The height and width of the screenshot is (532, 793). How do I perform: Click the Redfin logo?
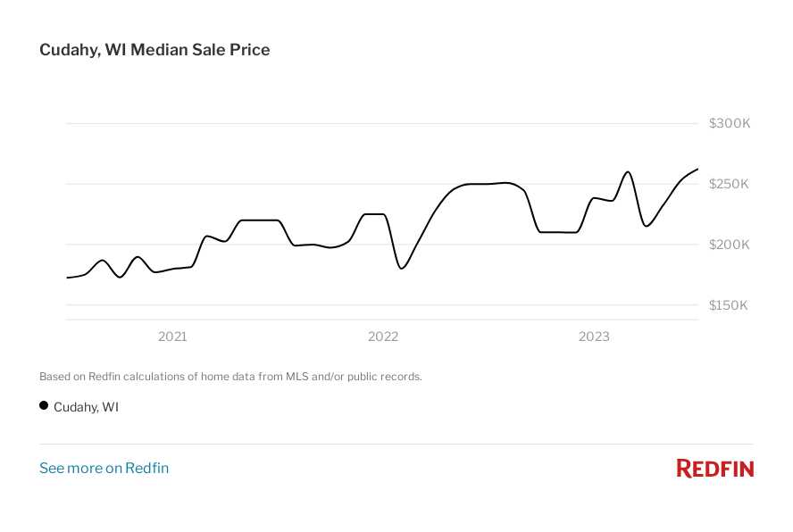coord(714,469)
